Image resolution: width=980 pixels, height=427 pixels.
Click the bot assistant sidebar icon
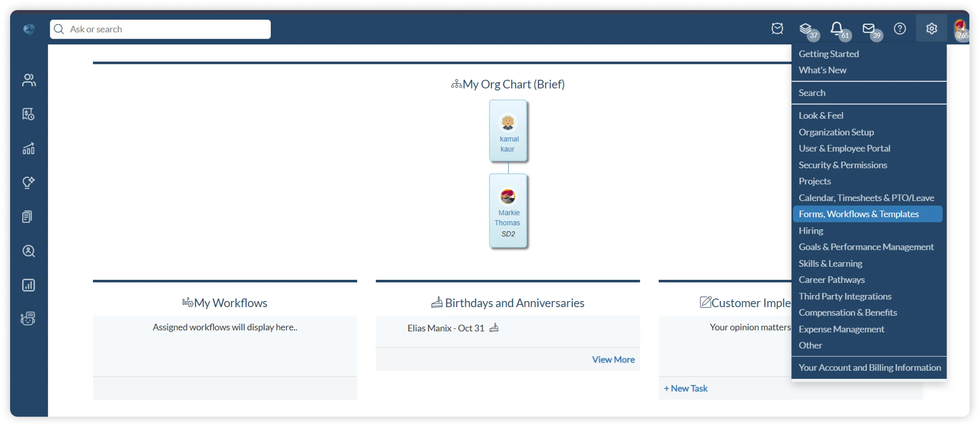[28, 319]
